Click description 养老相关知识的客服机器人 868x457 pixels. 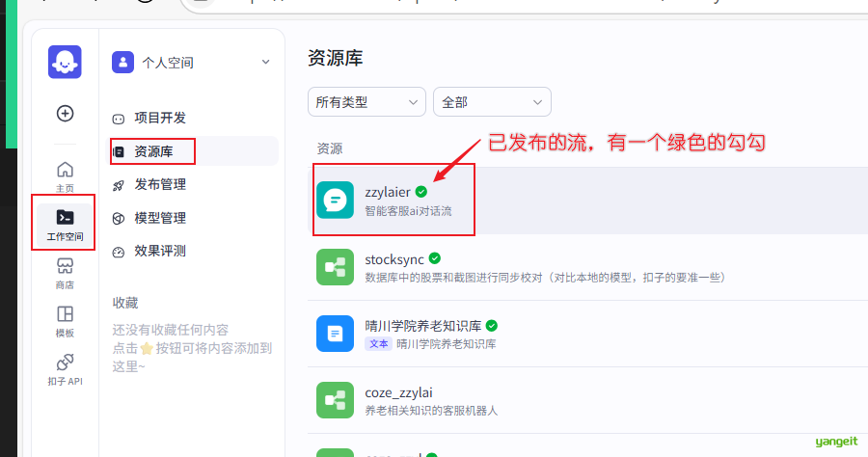point(431,411)
